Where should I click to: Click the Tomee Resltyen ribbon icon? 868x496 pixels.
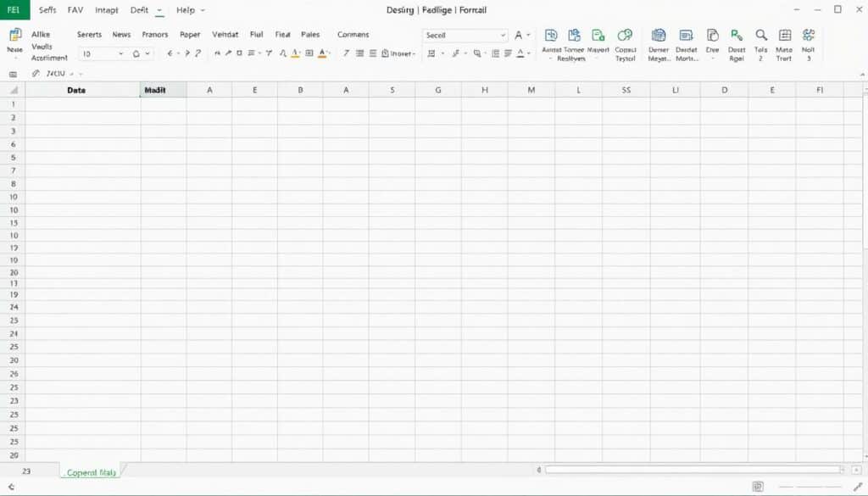click(574, 36)
